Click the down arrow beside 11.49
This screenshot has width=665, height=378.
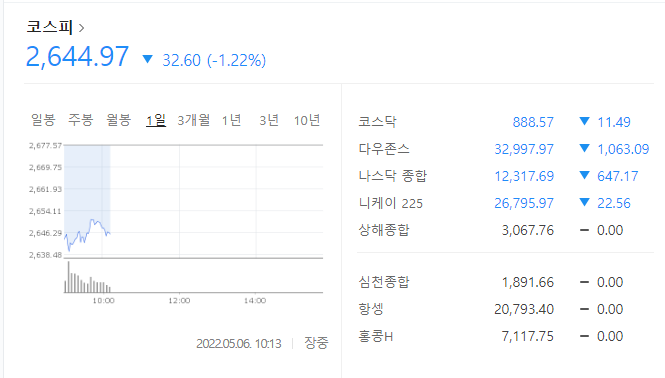tap(584, 121)
